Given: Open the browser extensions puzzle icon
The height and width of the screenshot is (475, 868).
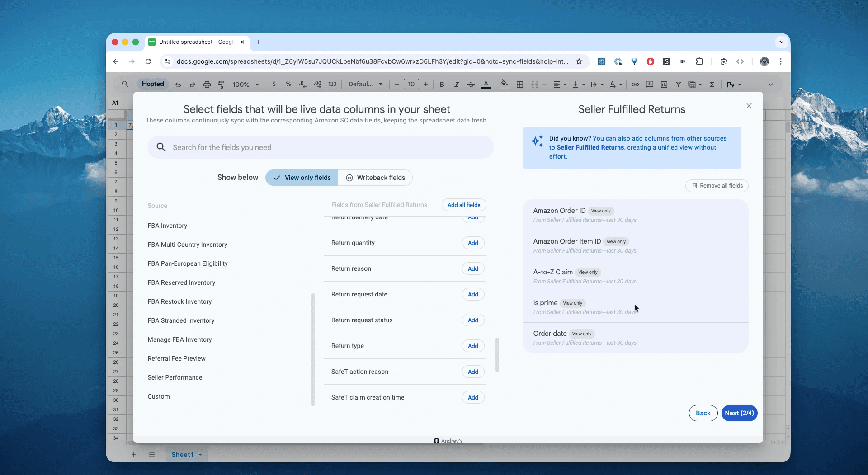Looking at the screenshot, I should [x=699, y=61].
